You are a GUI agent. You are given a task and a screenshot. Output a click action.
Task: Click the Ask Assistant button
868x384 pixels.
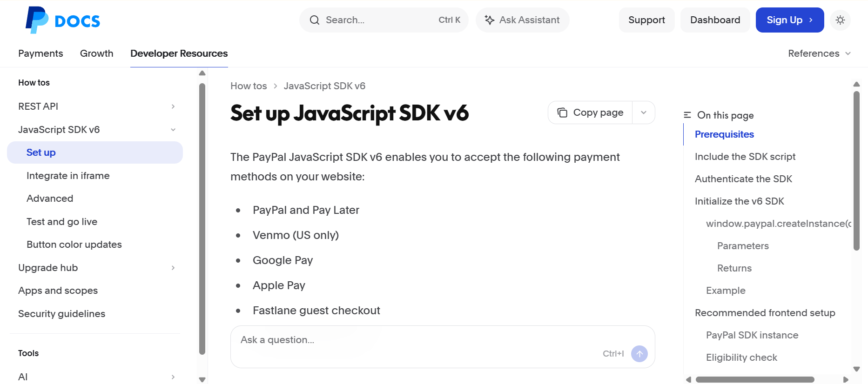(x=522, y=20)
